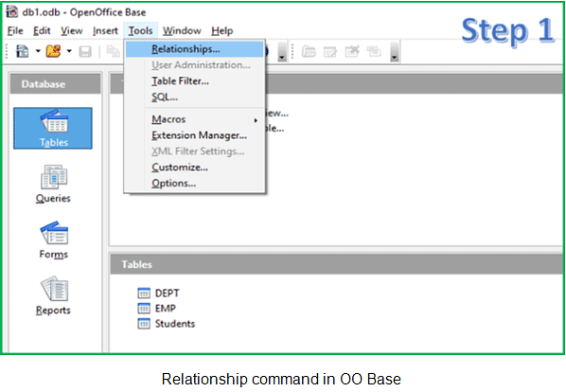The image size is (566, 392).
Task: Click the New database document icon
Action: pyautogui.click(x=23, y=51)
